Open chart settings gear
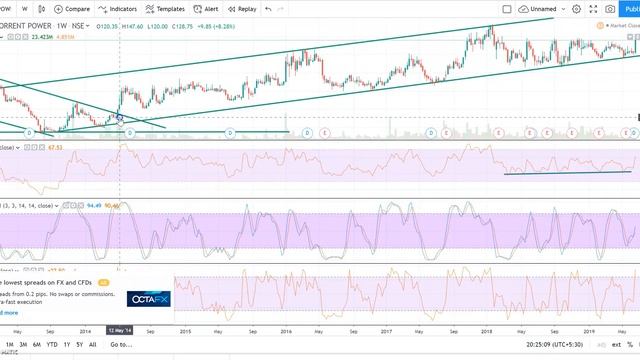Screen dimensions: 640x360 576,9
